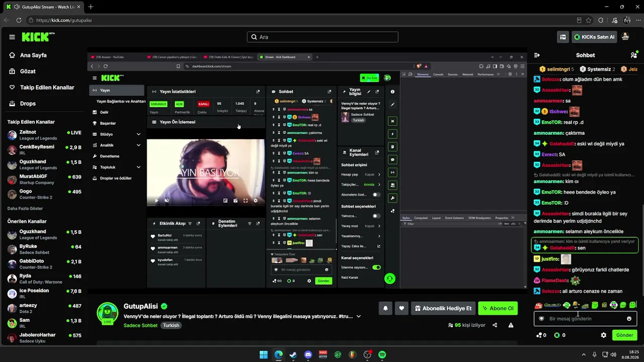Subscribe with Abone Ol button
This screenshot has width=644, height=362.
point(498,308)
